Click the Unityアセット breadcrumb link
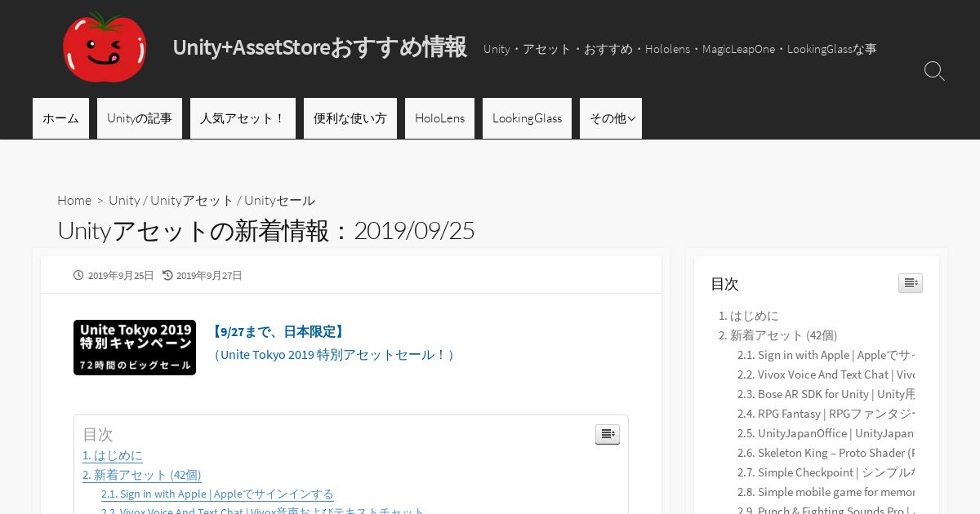 192,200
